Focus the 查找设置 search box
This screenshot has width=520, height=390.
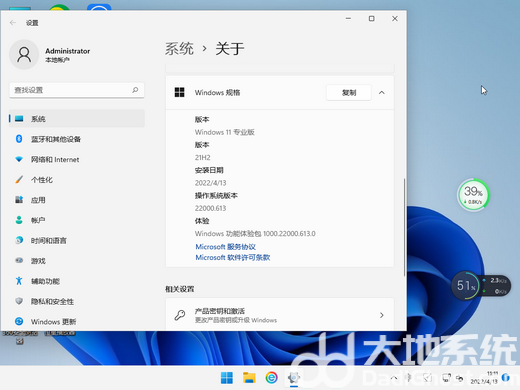pos(77,90)
